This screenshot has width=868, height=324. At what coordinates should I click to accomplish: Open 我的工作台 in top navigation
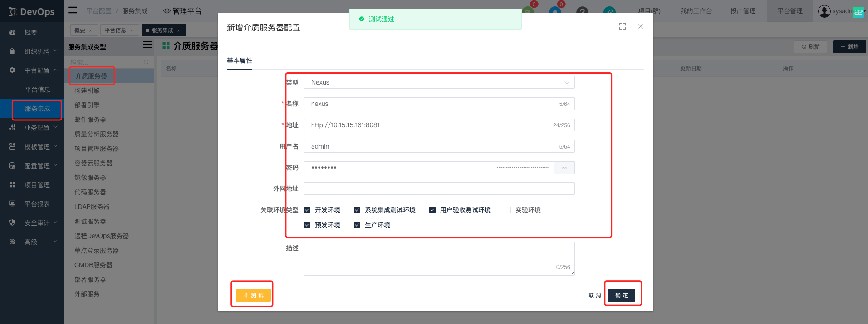click(696, 11)
